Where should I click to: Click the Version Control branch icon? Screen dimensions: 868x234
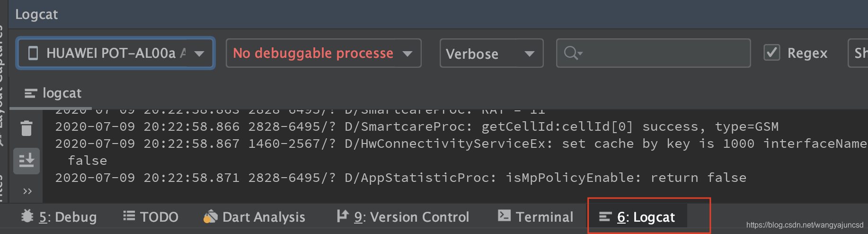[342, 216]
